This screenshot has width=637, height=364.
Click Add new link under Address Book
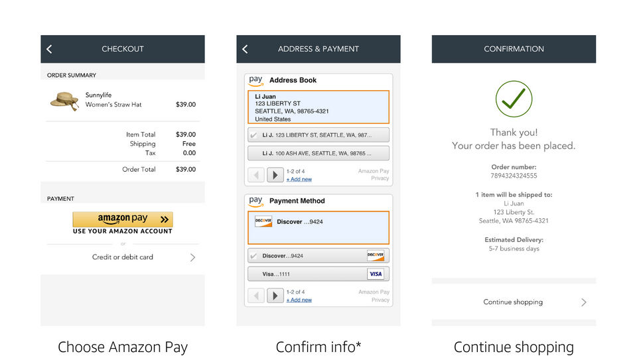click(x=299, y=180)
